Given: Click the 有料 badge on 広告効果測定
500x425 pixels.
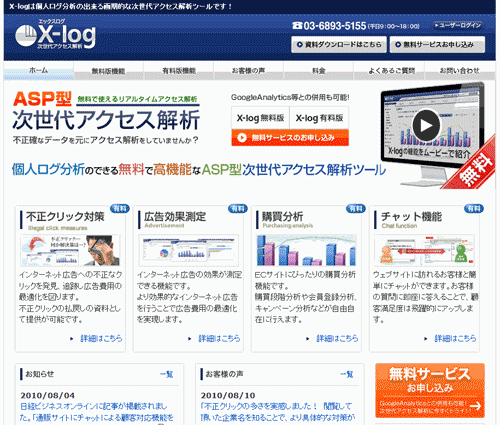Looking at the screenshot, I should click(238, 209).
